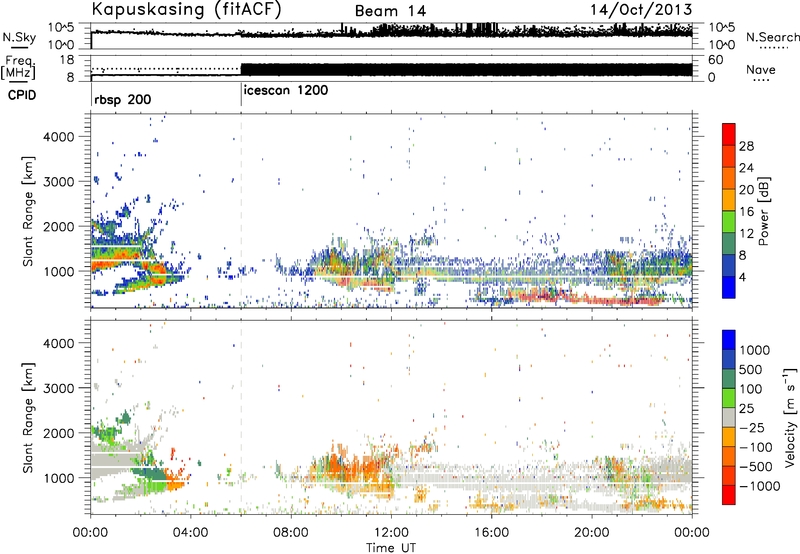The height and width of the screenshot is (554, 800).
Task: Pick the red bottom segment of Velocity colorbar
Action: [x=729, y=495]
